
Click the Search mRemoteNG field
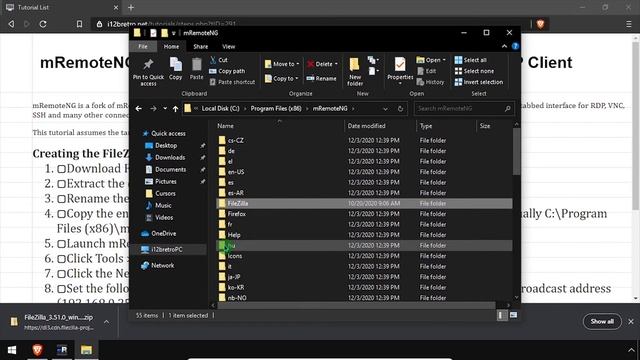pos(464,109)
